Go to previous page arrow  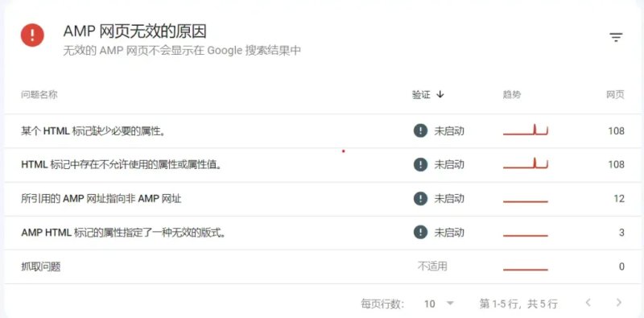click(x=588, y=304)
